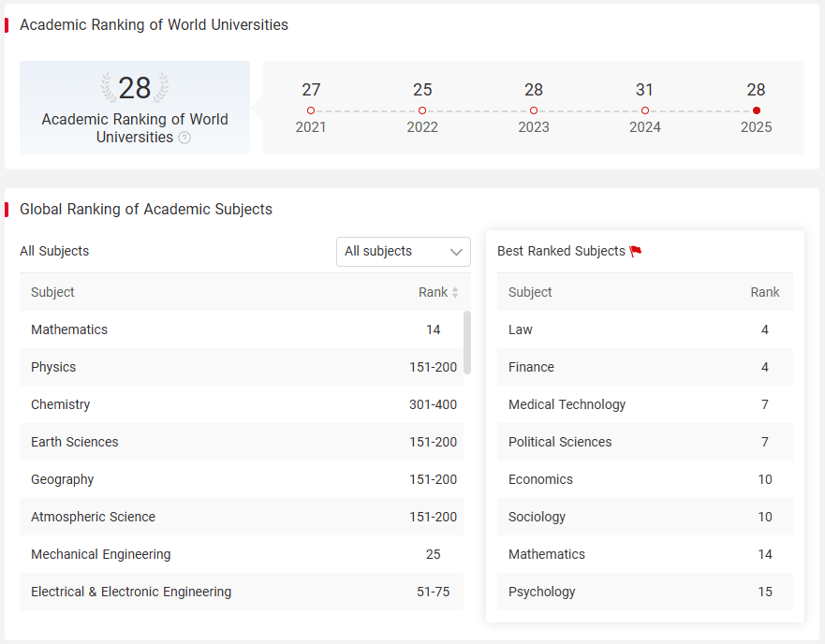Select the 2023 ranking point
The image size is (825, 644).
pyautogui.click(x=534, y=110)
